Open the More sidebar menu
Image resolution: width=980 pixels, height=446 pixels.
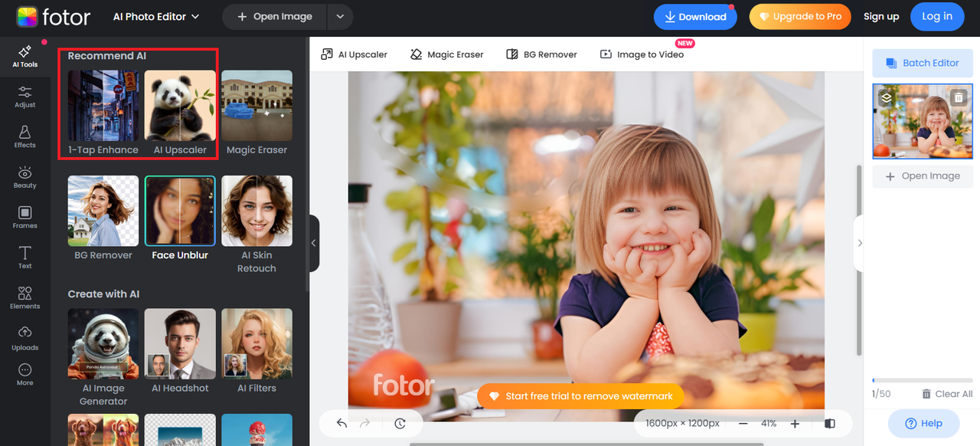tap(24, 375)
